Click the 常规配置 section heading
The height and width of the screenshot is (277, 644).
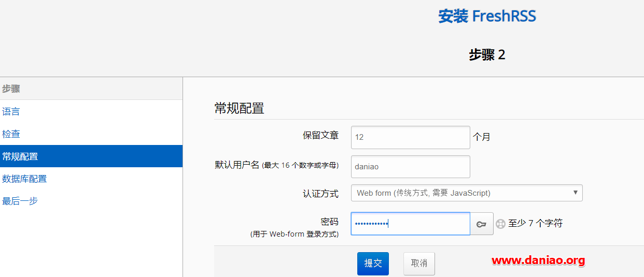pos(239,108)
